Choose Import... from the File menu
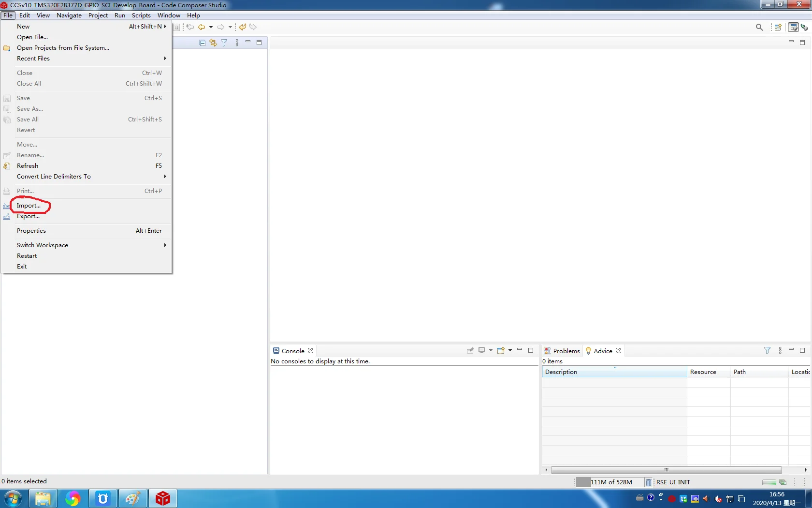The image size is (812, 508). tap(87, 206)
